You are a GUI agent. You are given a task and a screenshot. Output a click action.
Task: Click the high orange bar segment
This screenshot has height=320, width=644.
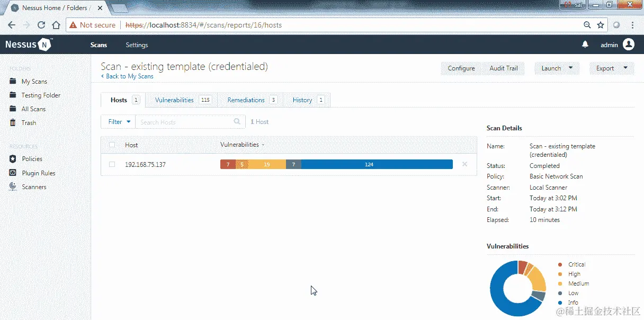coord(242,164)
